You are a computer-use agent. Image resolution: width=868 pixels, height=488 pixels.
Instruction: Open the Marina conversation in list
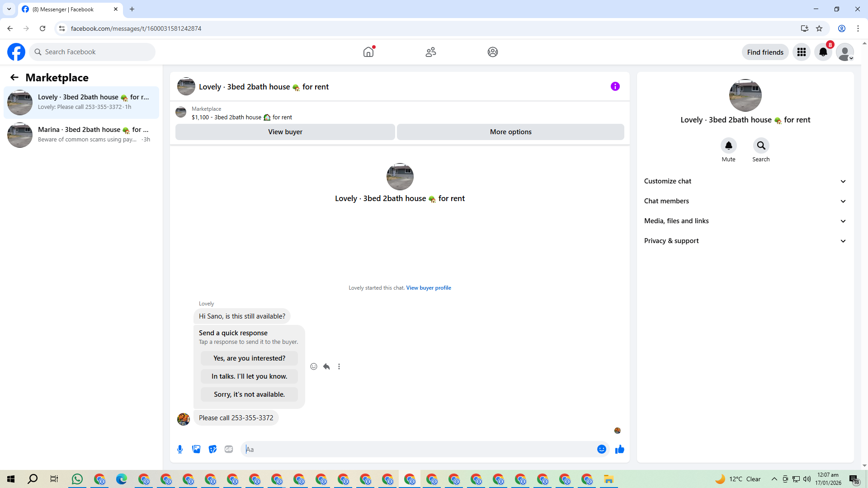[x=81, y=135]
